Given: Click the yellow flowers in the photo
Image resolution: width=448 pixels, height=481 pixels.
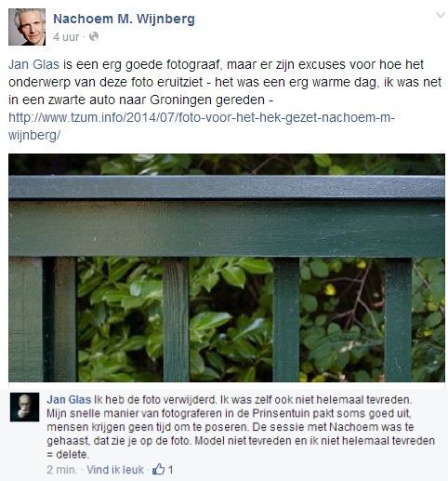Looking at the screenshot, I should pos(330,289).
